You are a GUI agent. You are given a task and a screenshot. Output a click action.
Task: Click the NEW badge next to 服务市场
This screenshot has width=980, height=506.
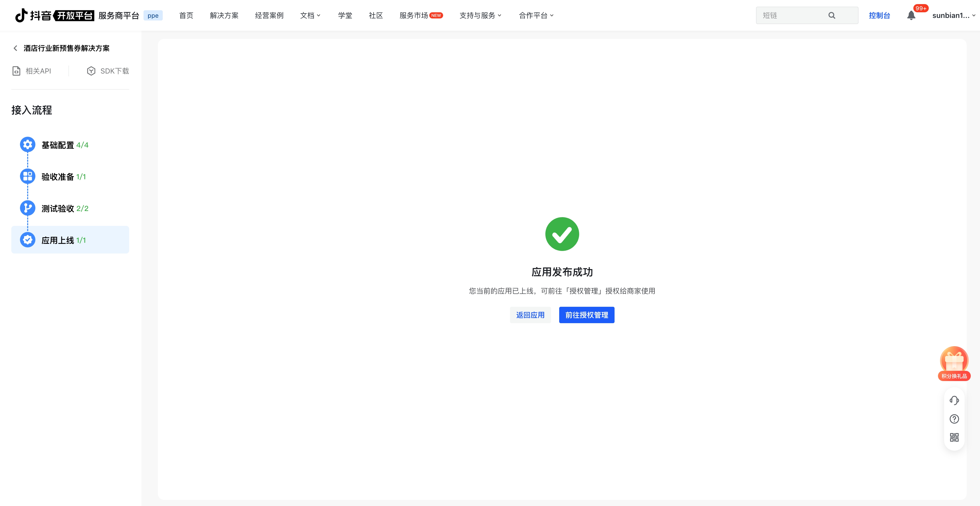point(436,16)
